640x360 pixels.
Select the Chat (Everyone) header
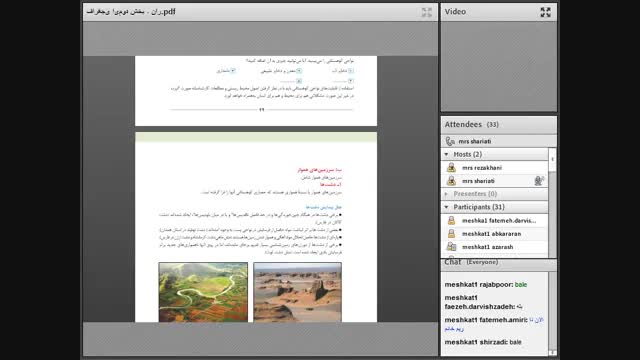tap(498, 262)
